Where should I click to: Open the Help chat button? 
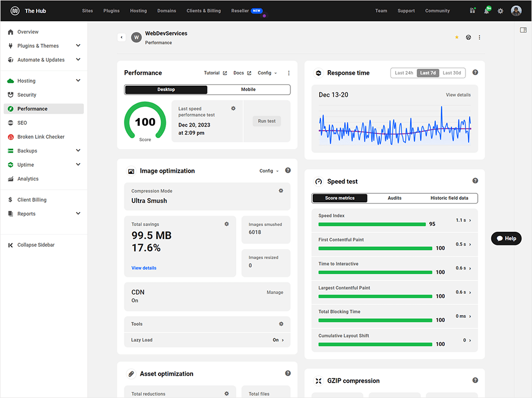click(506, 239)
